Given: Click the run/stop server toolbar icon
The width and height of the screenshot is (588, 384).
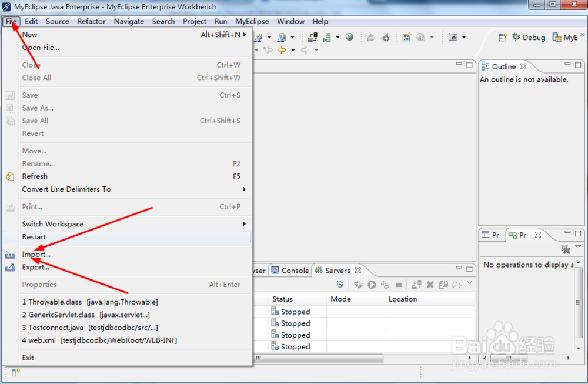Looking at the screenshot, I should point(326,37).
